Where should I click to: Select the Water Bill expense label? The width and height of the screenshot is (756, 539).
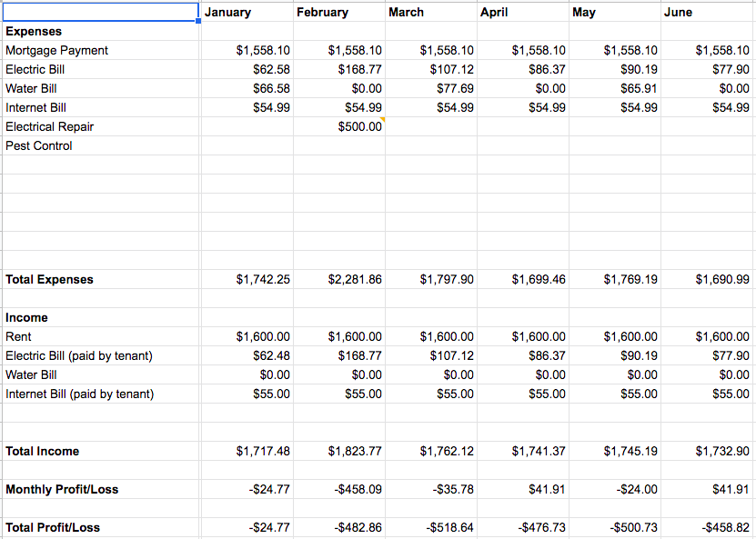(100, 89)
